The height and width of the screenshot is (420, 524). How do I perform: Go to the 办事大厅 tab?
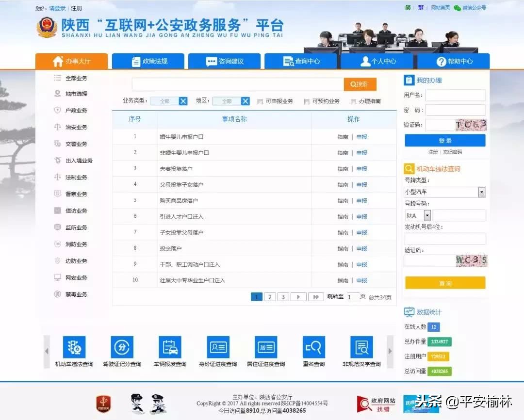71,61
